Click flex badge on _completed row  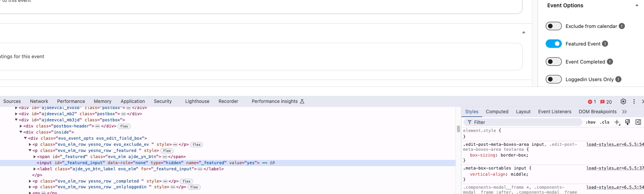click(186, 181)
